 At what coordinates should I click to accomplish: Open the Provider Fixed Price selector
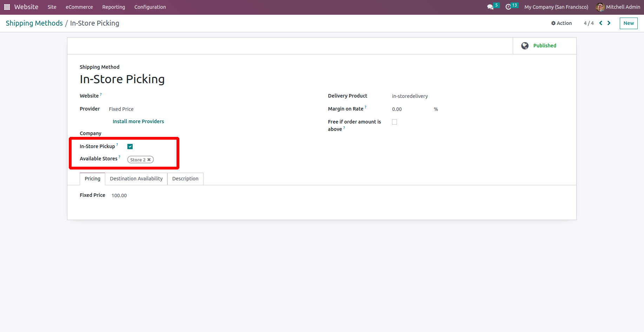coord(121,109)
